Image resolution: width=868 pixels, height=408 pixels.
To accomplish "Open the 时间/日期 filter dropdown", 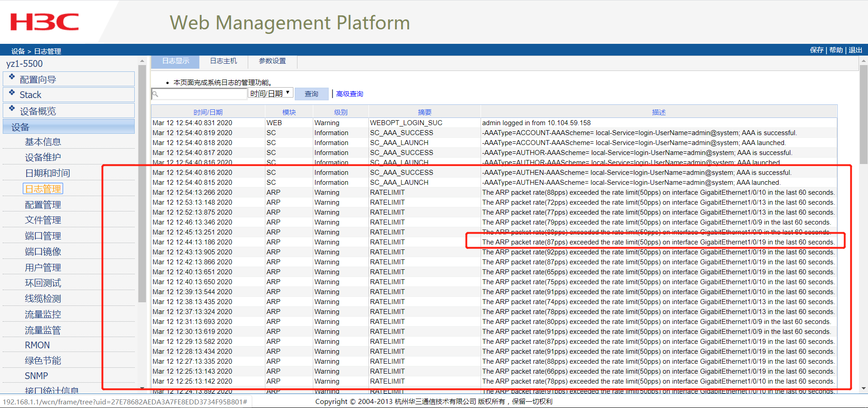I will click(270, 94).
